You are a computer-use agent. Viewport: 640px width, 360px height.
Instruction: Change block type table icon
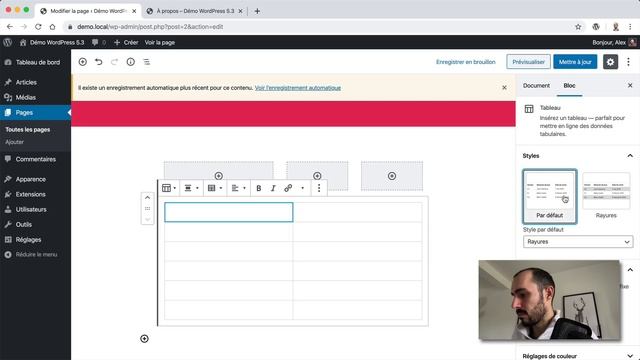pyautogui.click(x=169, y=188)
